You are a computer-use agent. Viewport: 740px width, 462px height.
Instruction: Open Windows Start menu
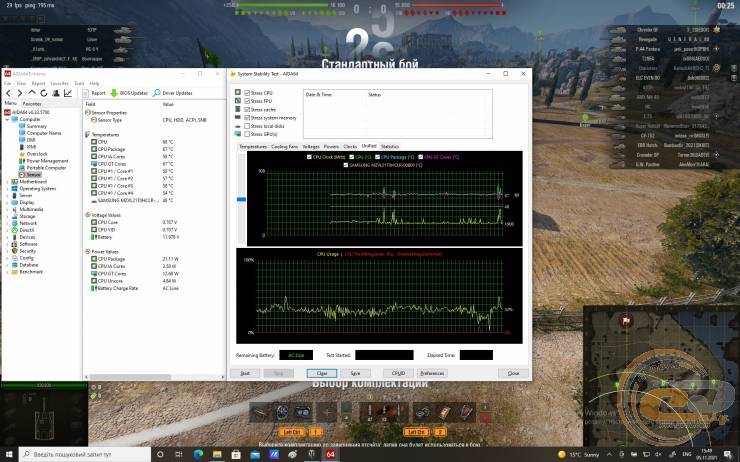coord(9,454)
